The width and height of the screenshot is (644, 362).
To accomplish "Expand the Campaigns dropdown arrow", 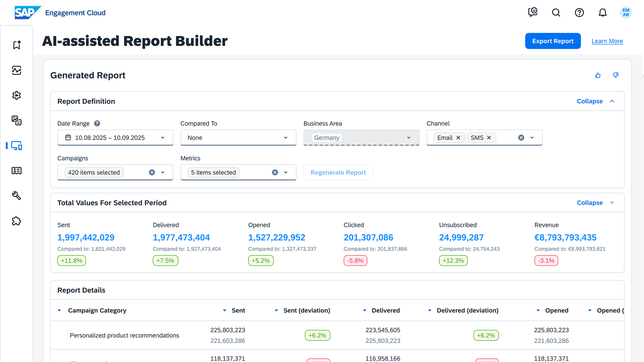I will point(163,172).
